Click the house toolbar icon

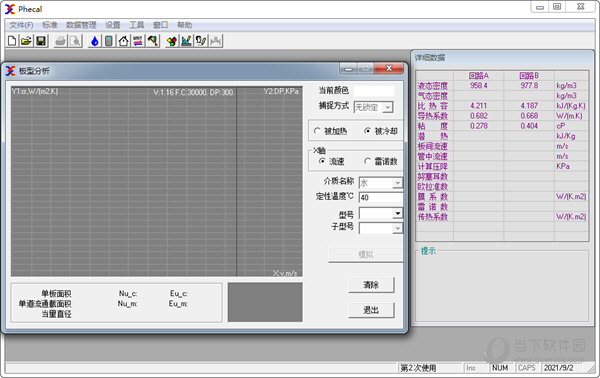123,41
